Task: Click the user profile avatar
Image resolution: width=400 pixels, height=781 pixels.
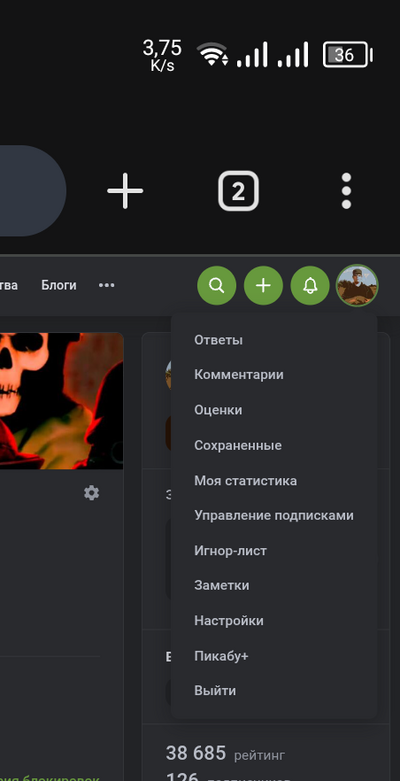Action: [x=357, y=285]
